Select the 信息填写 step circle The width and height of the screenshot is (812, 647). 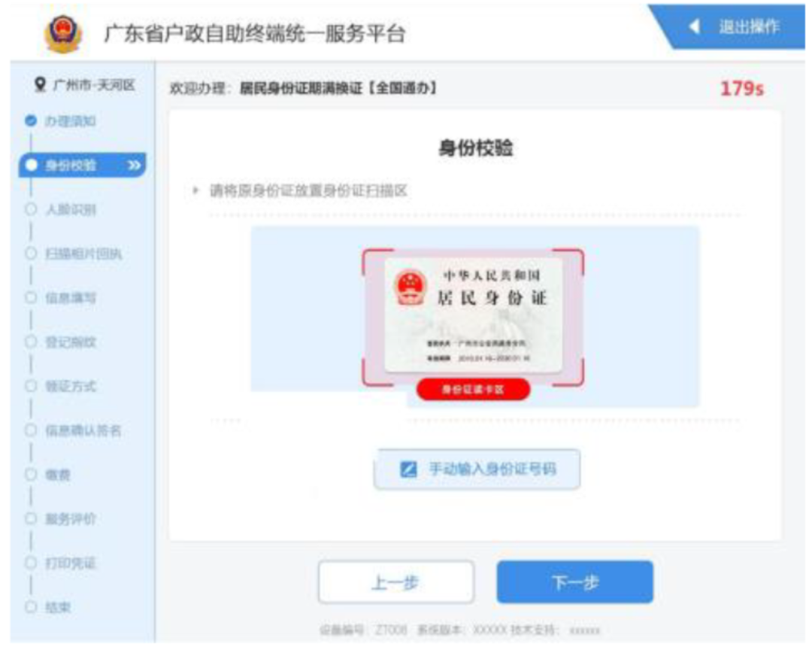(x=31, y=297)
